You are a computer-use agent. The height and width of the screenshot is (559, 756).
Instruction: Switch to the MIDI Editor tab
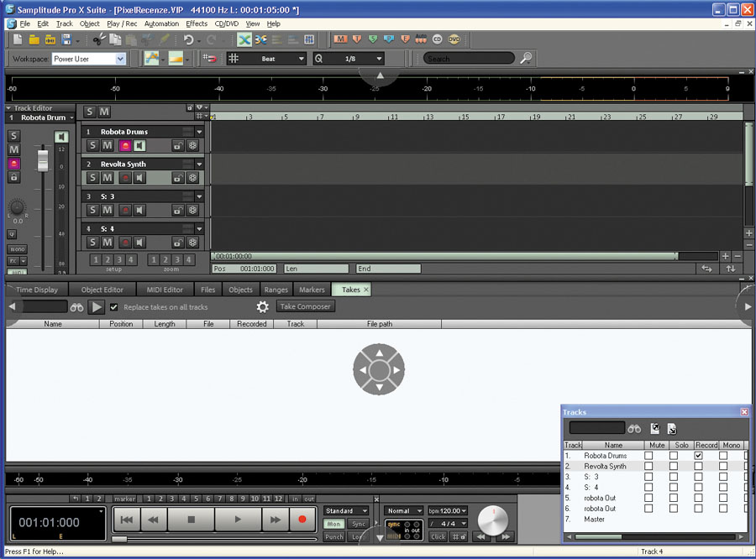(x=166, y=290)
